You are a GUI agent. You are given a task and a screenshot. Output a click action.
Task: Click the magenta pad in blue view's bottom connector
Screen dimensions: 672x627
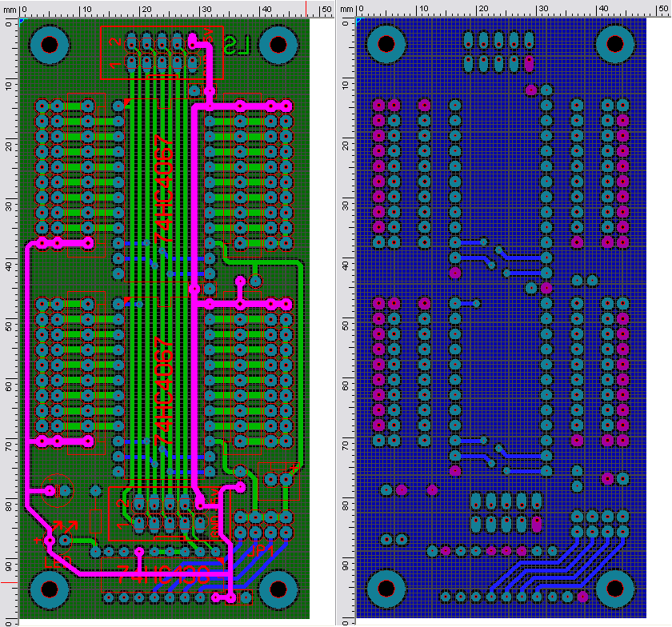537,524
